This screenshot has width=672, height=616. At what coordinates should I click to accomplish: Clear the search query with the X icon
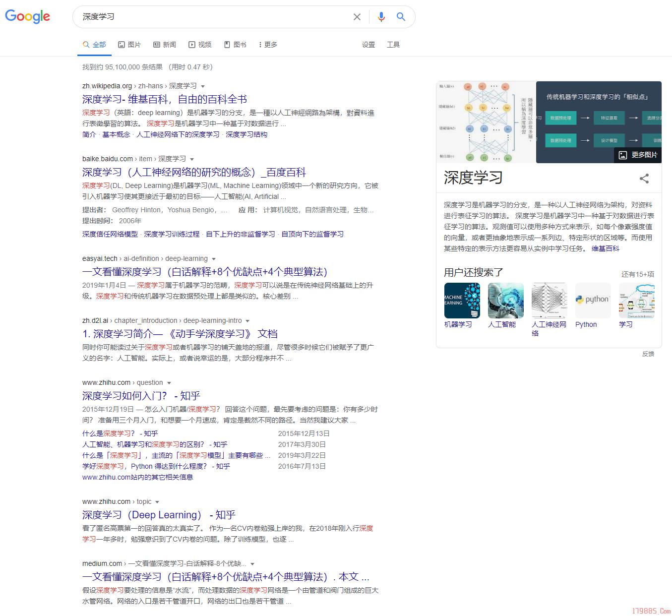coord(357,16)
